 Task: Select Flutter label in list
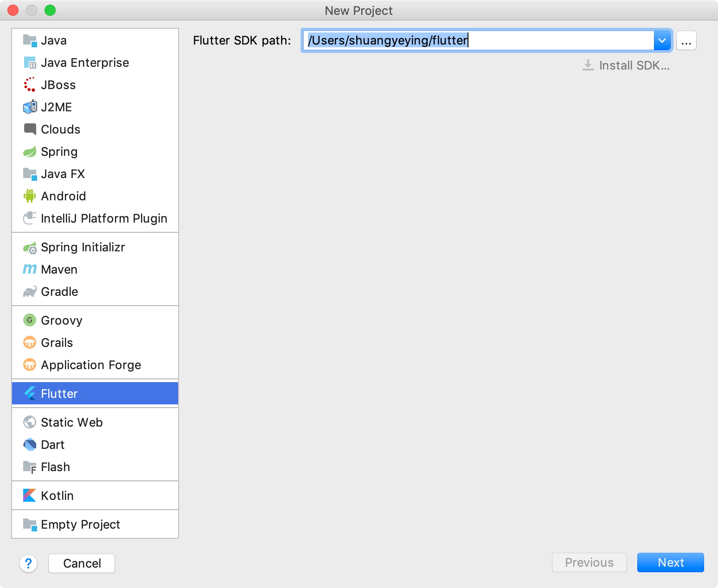pos(59,394)
